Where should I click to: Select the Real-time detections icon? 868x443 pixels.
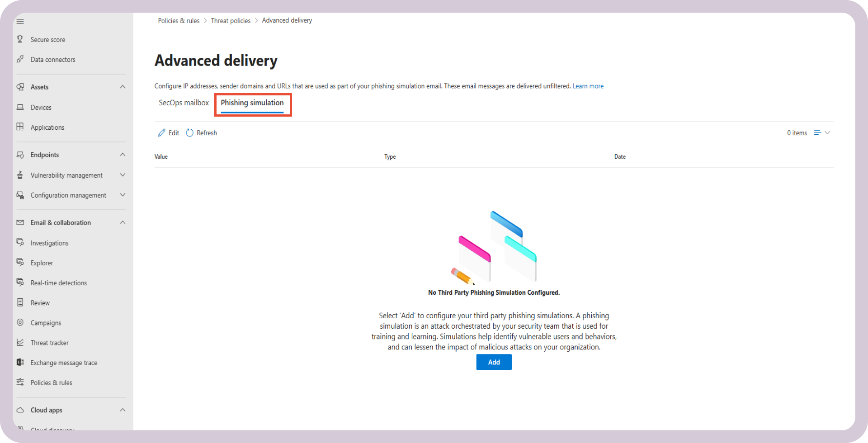pyautogui.click(x=20, y=283)
